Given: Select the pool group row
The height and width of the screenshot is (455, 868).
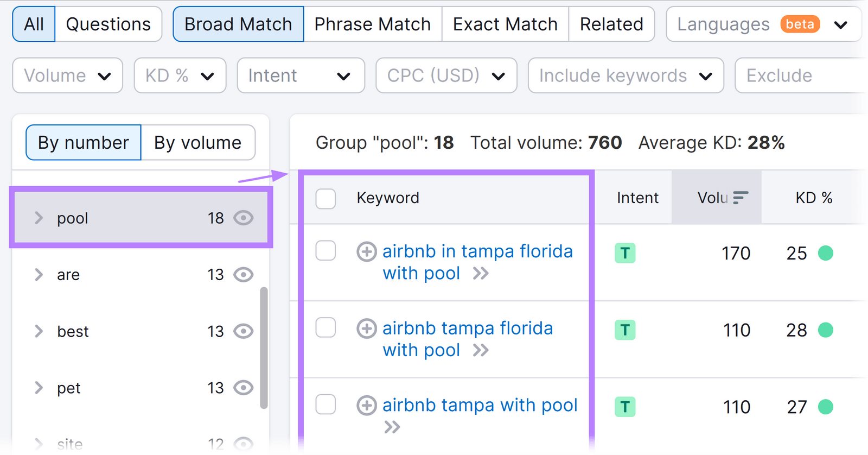Looking at the screenshot, I should (141, 218).
